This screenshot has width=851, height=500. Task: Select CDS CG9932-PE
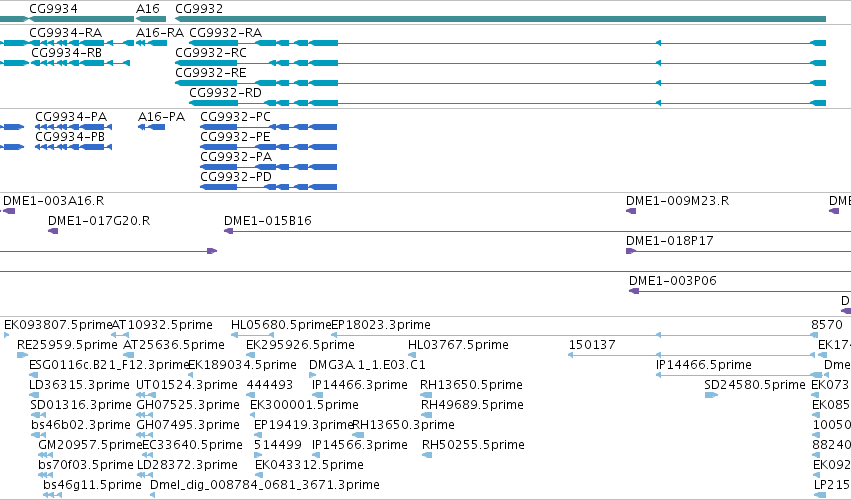tap(236, 137)
